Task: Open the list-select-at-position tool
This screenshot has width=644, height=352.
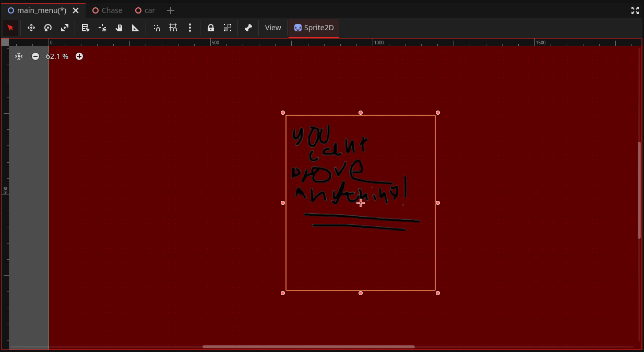Action: click(x=86, y=28)
